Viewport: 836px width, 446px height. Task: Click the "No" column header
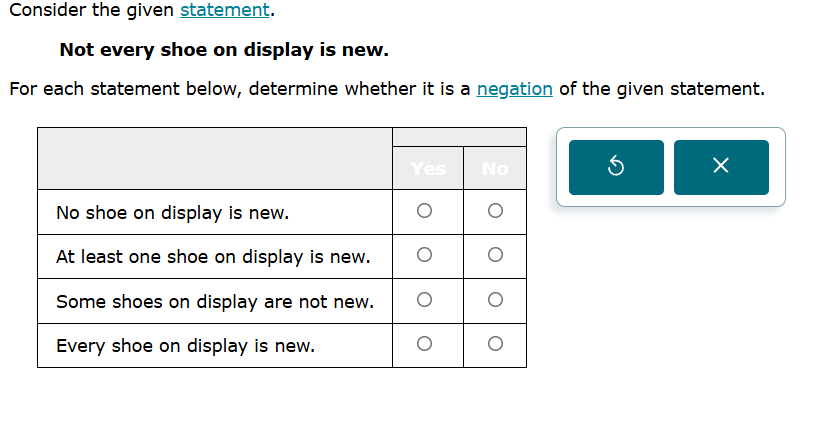495,169
